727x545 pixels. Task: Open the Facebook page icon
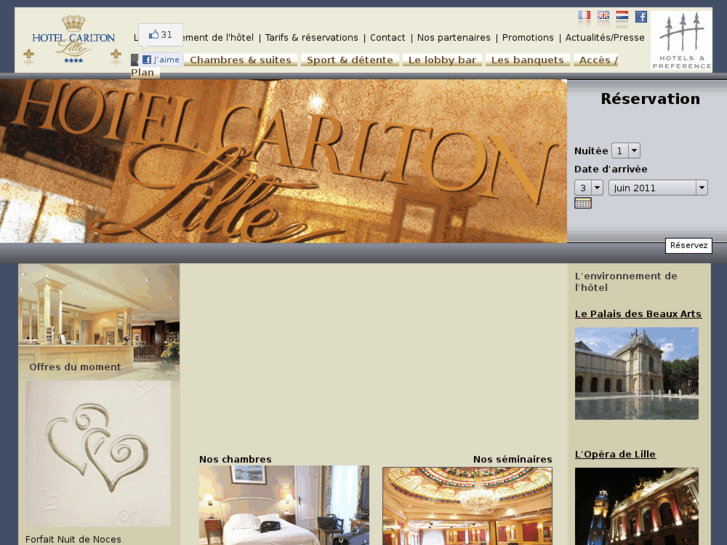641,17
